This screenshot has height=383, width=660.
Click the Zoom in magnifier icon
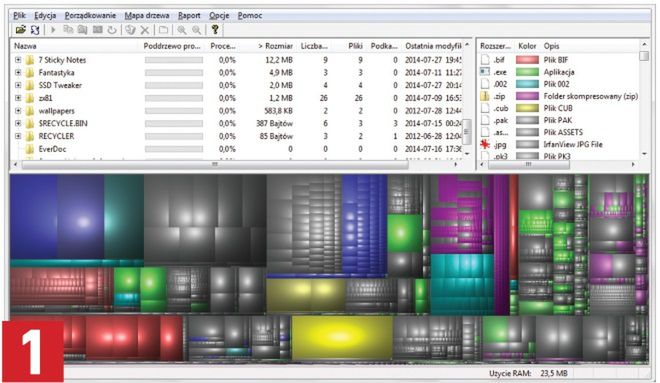(182, 30)
